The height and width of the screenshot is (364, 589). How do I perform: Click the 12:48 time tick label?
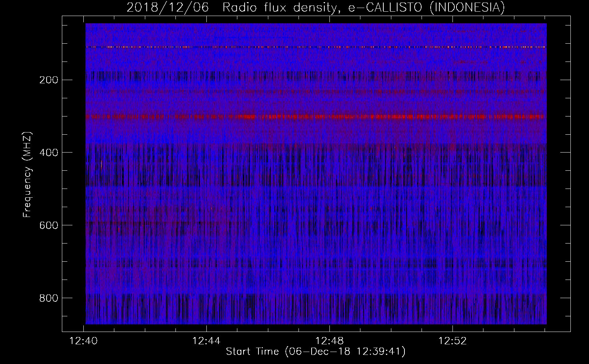(329, 341)
